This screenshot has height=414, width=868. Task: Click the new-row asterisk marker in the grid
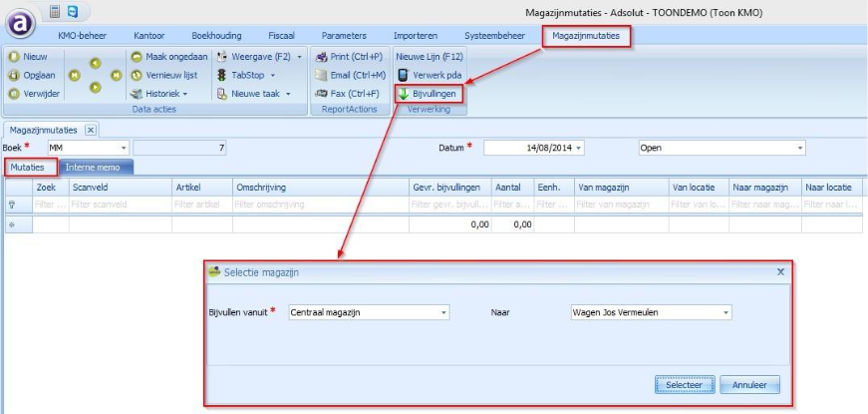12,224
